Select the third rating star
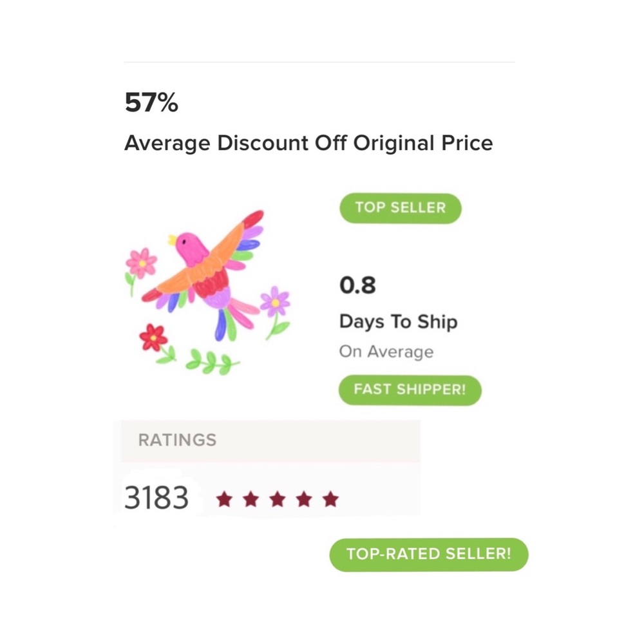Viewport: 644px width, 644px height. [x=278, y=500]
